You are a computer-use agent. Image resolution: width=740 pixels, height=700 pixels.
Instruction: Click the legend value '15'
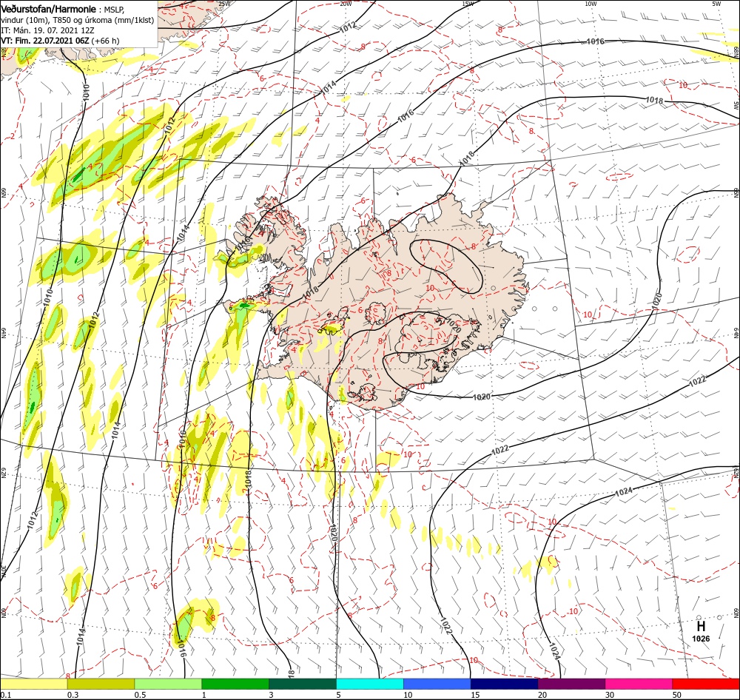point(475,695)
